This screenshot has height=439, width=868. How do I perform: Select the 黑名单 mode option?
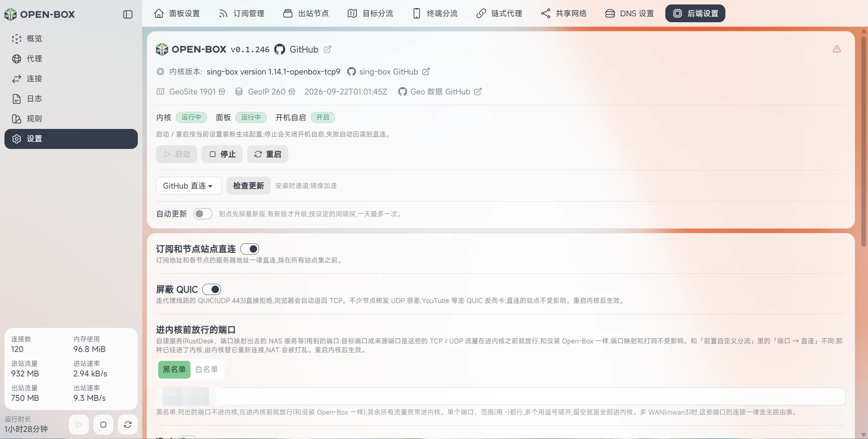coord(174,370)
